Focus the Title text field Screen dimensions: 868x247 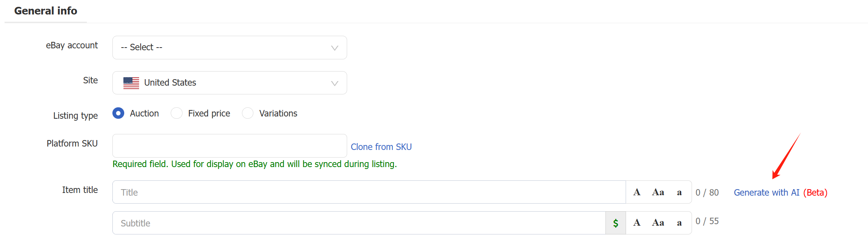369,192
